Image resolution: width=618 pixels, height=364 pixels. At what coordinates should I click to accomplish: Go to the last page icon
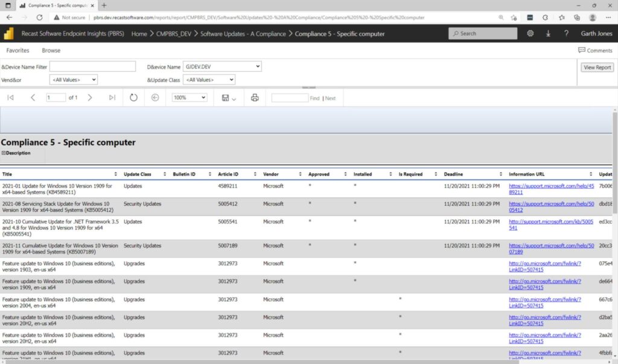(110, 97)
